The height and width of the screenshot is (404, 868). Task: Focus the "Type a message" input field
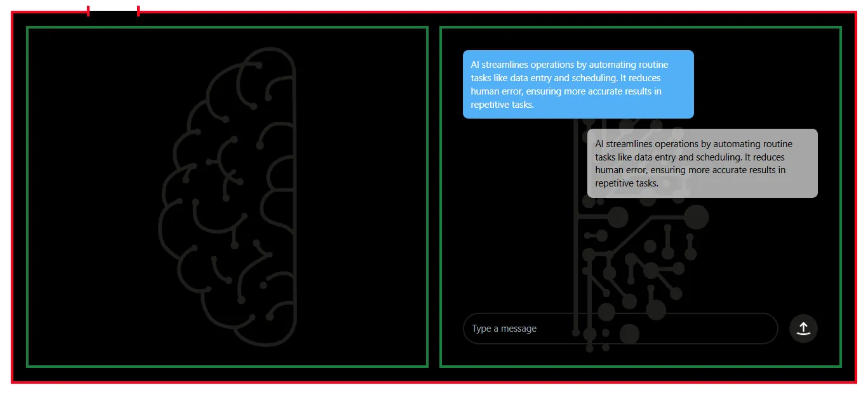620,329
